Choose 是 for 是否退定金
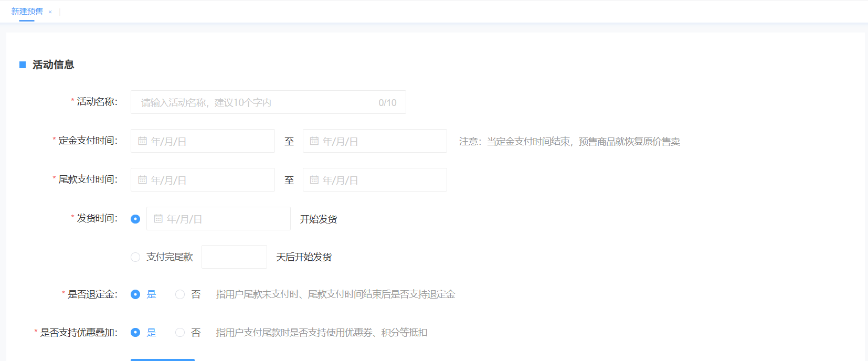This screenshot has height=361, width=868. tap(135, 294)
